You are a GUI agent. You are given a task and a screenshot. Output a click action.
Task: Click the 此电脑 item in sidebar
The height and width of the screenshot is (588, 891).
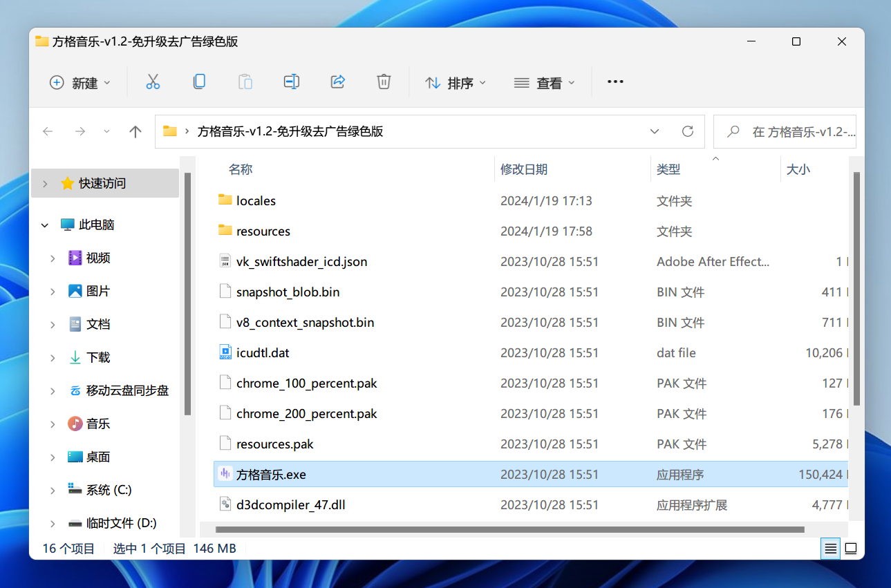(x=87, y=225)
